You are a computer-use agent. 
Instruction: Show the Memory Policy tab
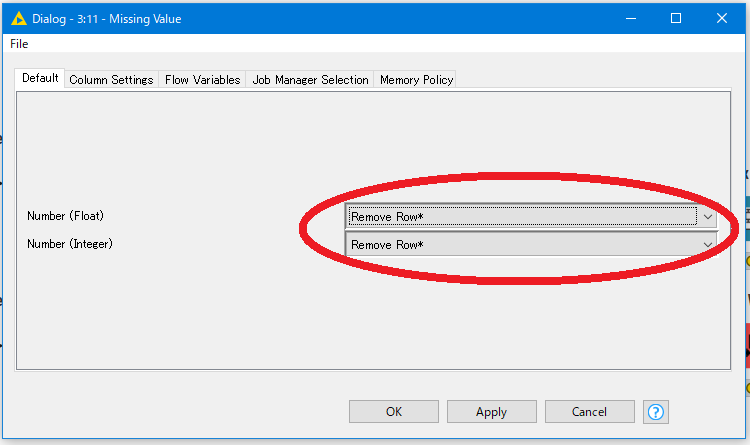[416, 80]
